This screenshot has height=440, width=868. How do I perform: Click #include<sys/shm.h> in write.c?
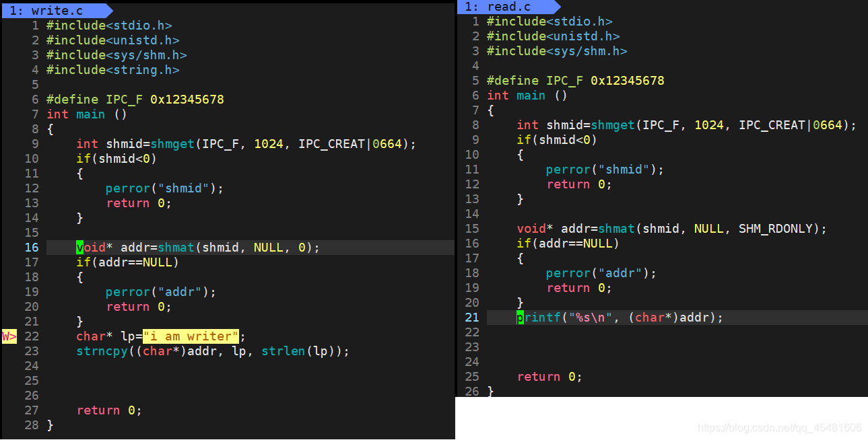(116, 55)
